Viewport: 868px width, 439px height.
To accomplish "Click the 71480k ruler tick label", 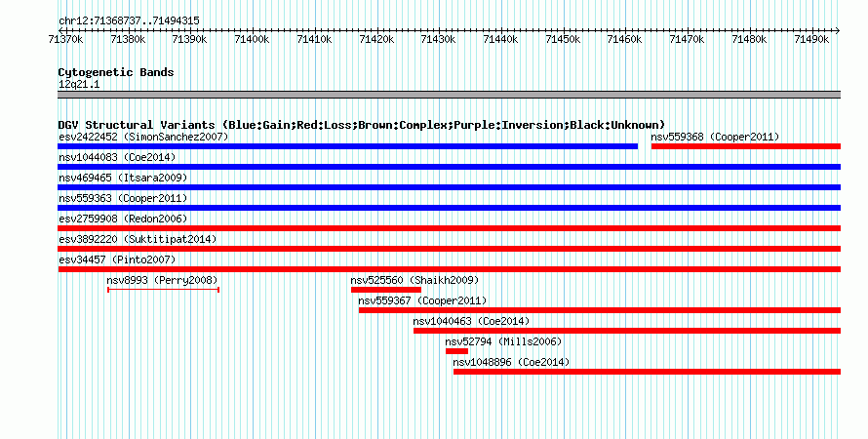I will (x=750, y=39).
